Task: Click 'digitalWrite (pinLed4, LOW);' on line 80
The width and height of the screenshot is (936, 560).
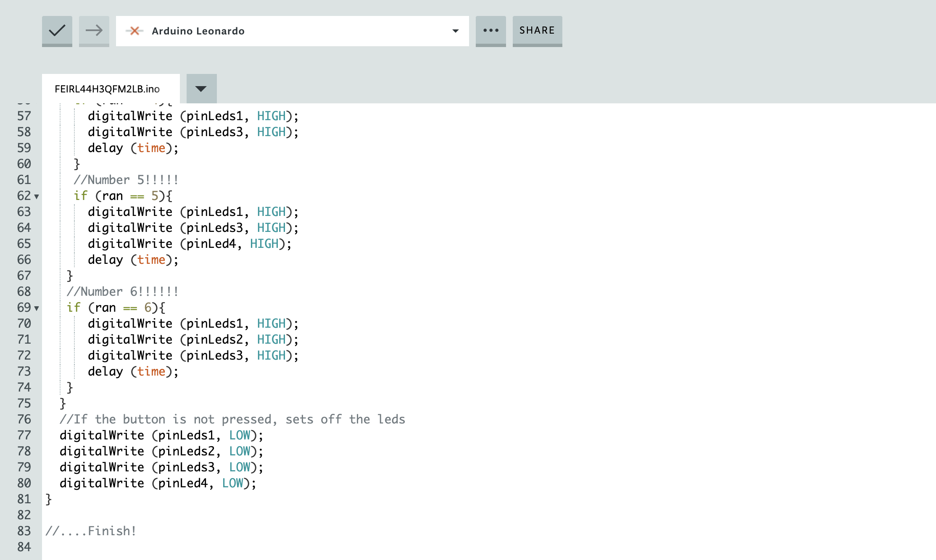Action: click(158, 483)
